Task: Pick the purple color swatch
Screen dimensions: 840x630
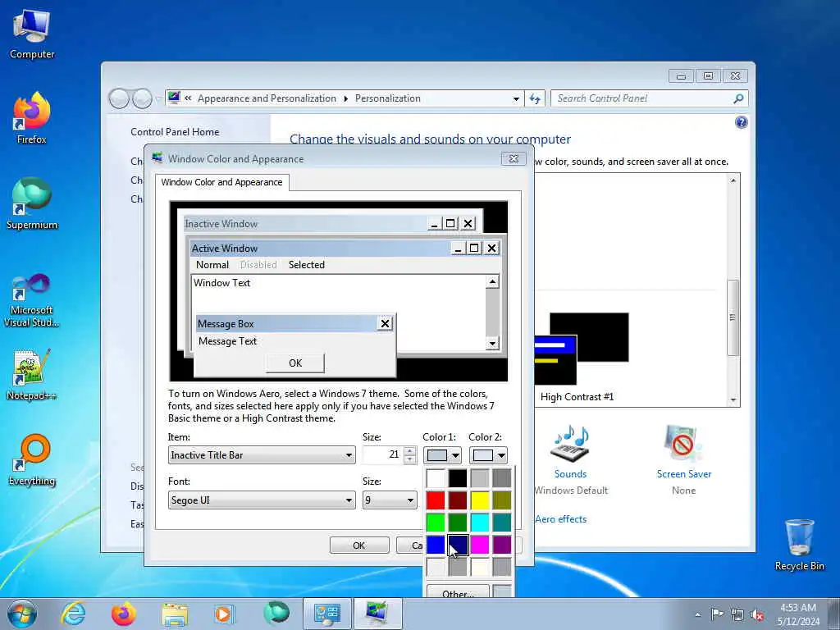Action: point(502,545)
